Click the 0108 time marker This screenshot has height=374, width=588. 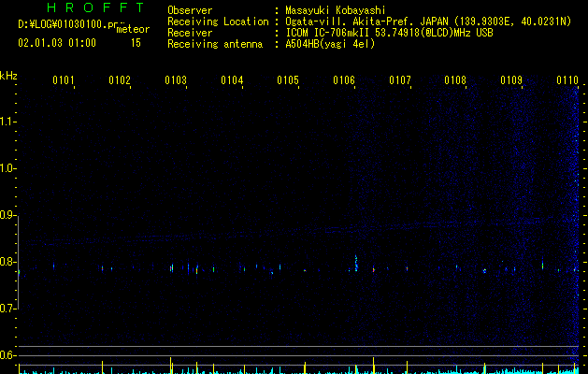(455, 80)
